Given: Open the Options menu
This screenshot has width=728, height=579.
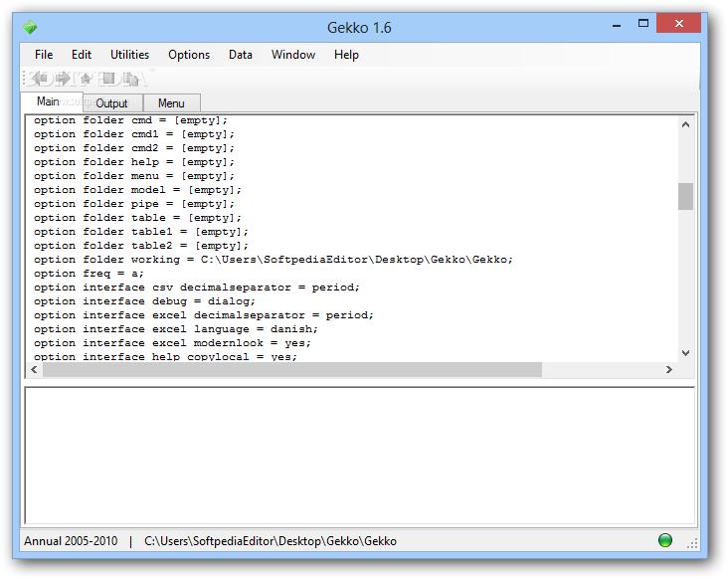Looking at the screenshot, I should coord(189,55).
